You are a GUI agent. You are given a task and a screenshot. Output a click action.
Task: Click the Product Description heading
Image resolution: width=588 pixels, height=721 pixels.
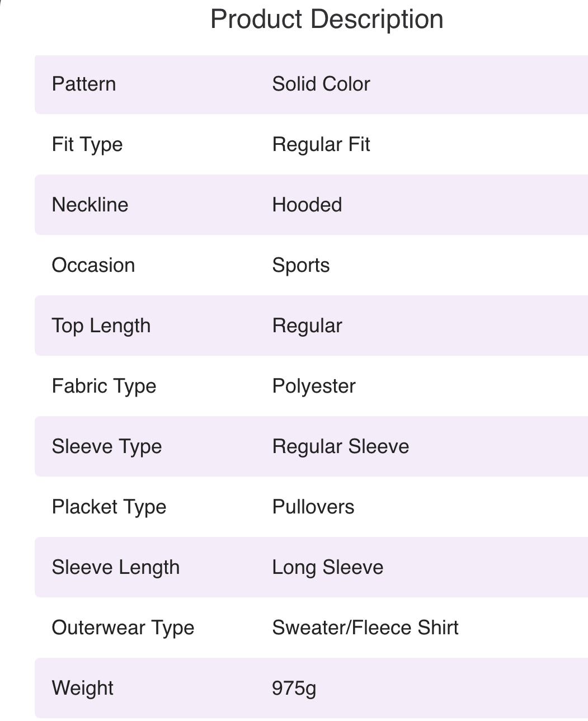click(327, 20)
